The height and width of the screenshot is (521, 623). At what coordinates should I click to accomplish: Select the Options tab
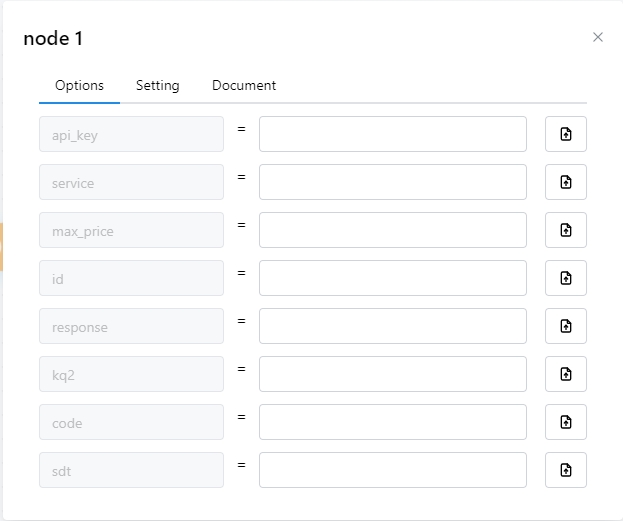click(x=79, y=86)
